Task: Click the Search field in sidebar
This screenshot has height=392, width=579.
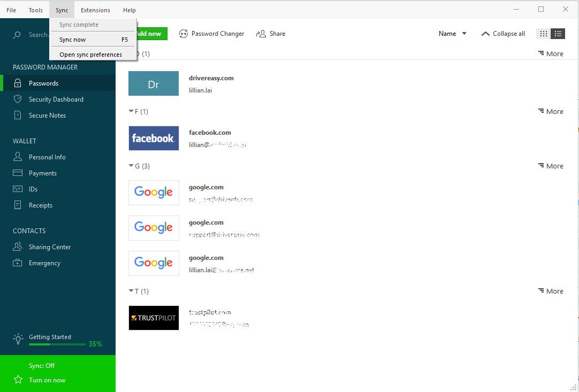Action: [x=38, y=35]
